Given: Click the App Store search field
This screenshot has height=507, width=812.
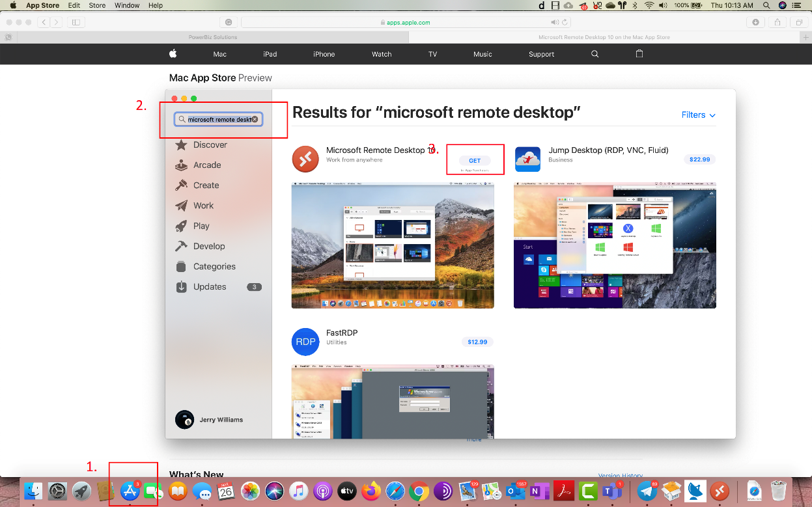Looking at the screenshot, I should coord(218,120).
